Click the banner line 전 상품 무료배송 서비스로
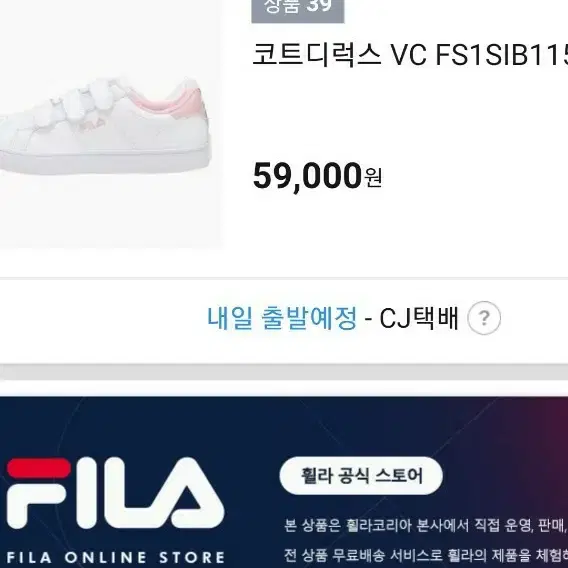568x568 pixels. [x=426, y=555]
